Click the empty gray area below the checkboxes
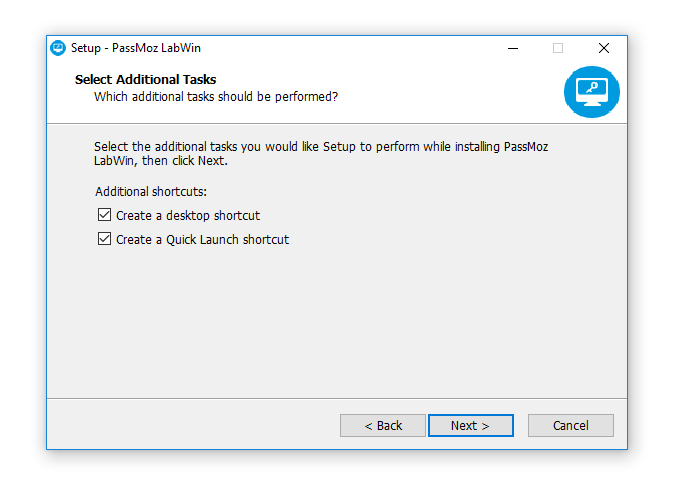 [x=337, y=323]
